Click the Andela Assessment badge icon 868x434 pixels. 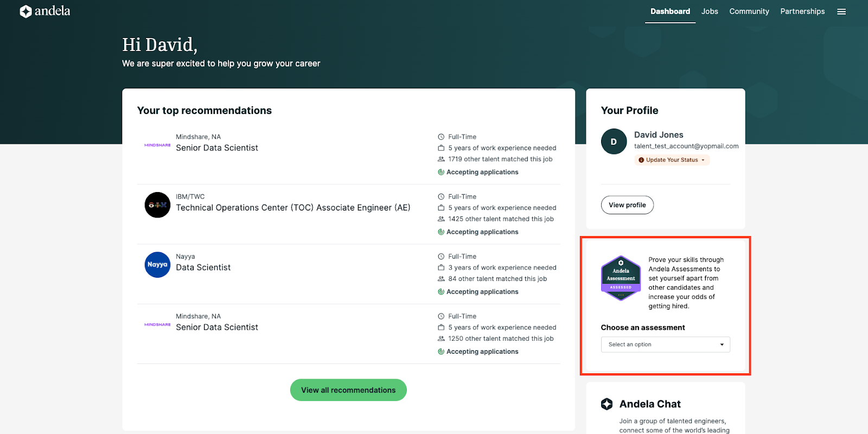coord(621,278)
